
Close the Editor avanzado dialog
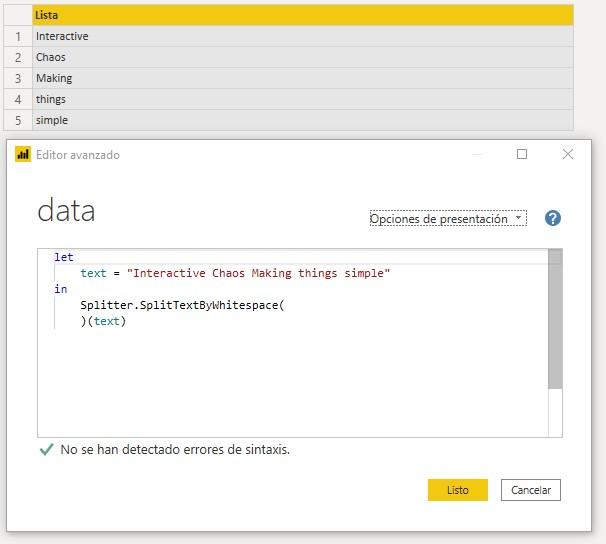click(x=568, y=155)
